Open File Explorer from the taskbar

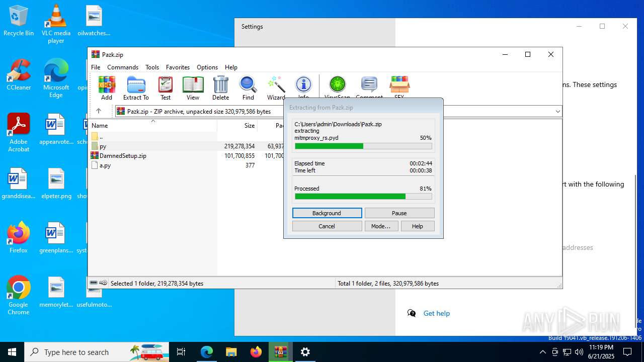coord(231,352)
